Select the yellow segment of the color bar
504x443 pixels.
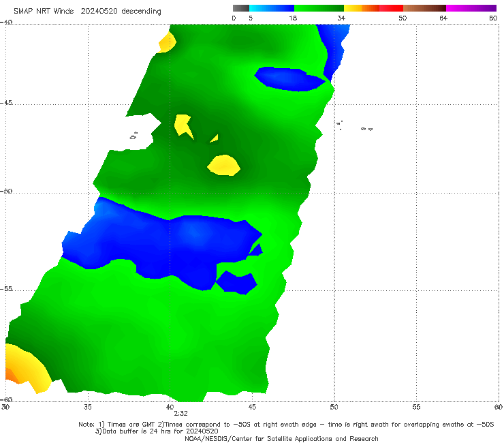point(353,8)
